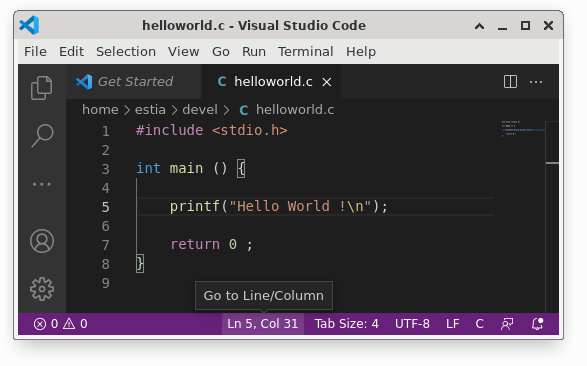Click line number 5 in gutter
Viewport: 587px width, 366px height.
coord(106,207)
